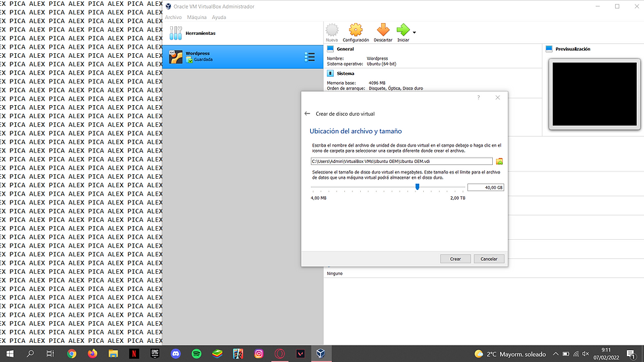Launch Firefox from taskbar

point(93,354)
